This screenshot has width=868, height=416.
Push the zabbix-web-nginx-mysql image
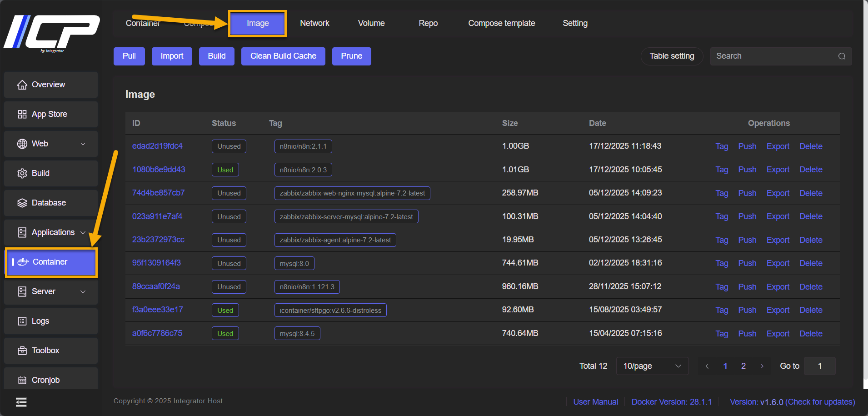pyautogui.click(x=747, y=193)
